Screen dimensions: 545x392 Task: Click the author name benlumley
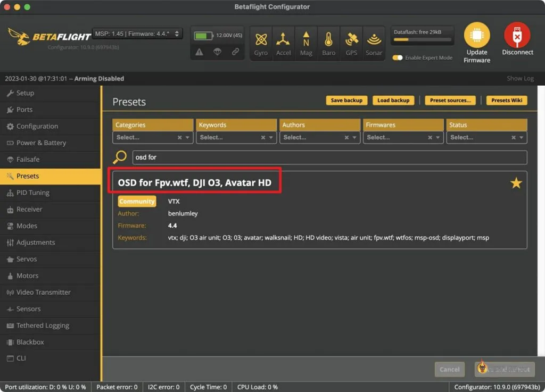click(183, 213)
